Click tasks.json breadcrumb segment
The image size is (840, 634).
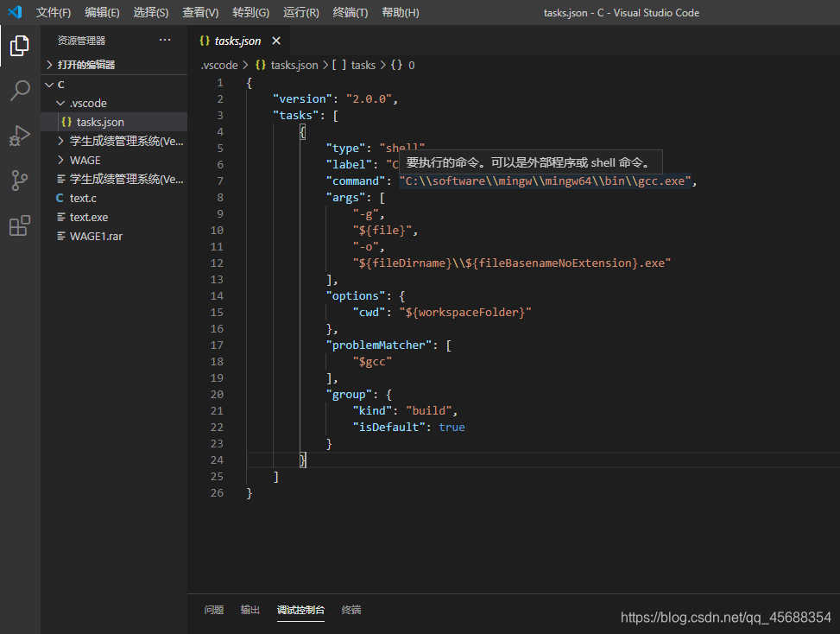(x=294, y=65)
